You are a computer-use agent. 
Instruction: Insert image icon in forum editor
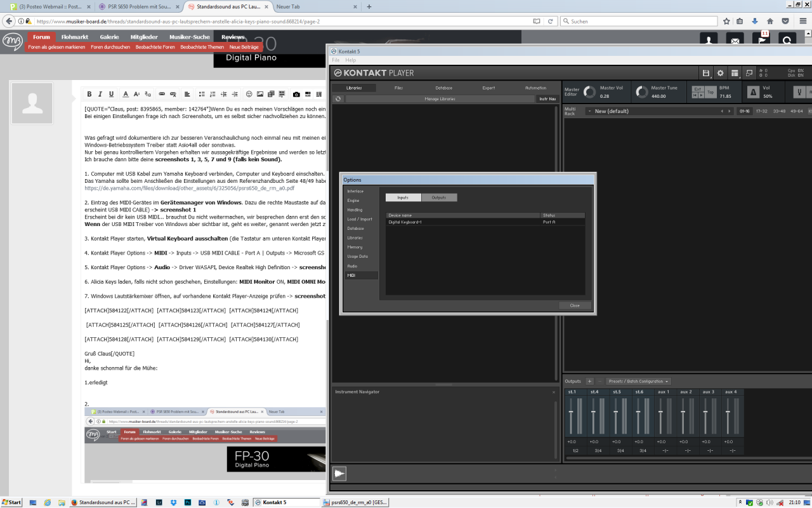[x=260, y=94]
